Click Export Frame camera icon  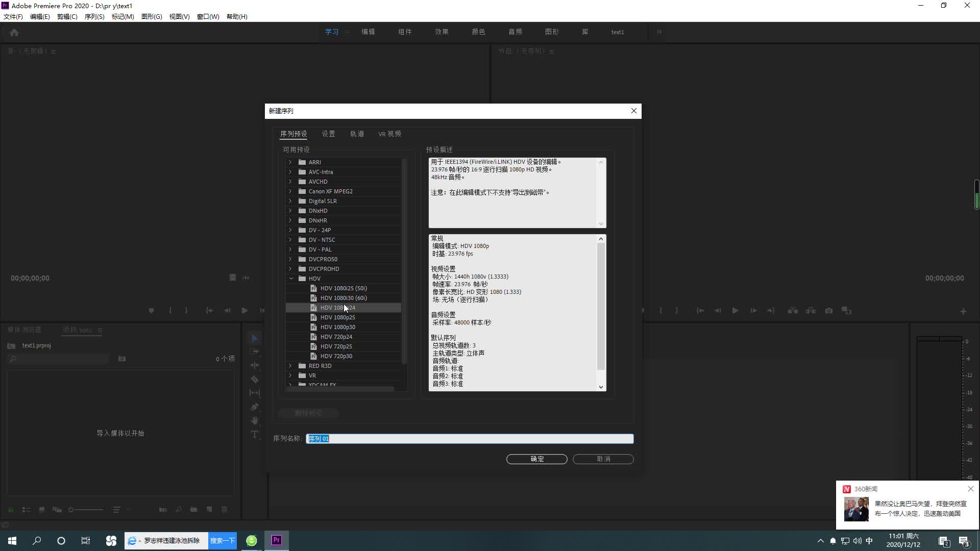click(x=829, y=310)
